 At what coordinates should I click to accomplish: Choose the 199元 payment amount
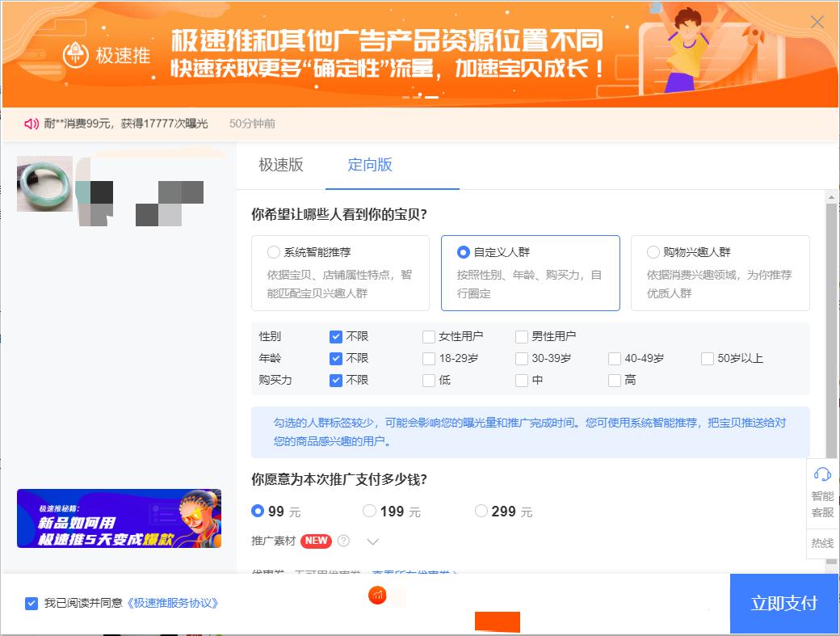(369, 511)
